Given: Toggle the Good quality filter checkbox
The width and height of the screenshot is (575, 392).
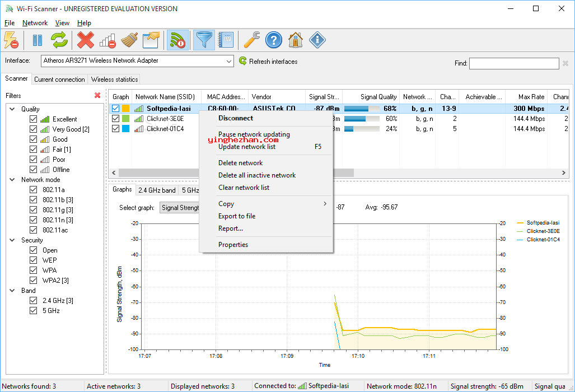Looking at the screenshot, I should pyautogui.click(x=34, y=139).
